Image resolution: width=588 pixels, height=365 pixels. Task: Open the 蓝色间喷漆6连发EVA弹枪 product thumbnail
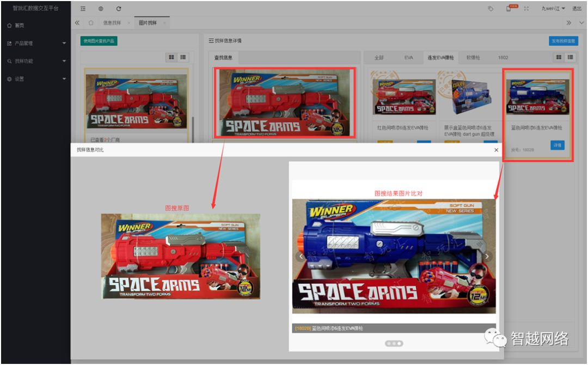point(537,97)
